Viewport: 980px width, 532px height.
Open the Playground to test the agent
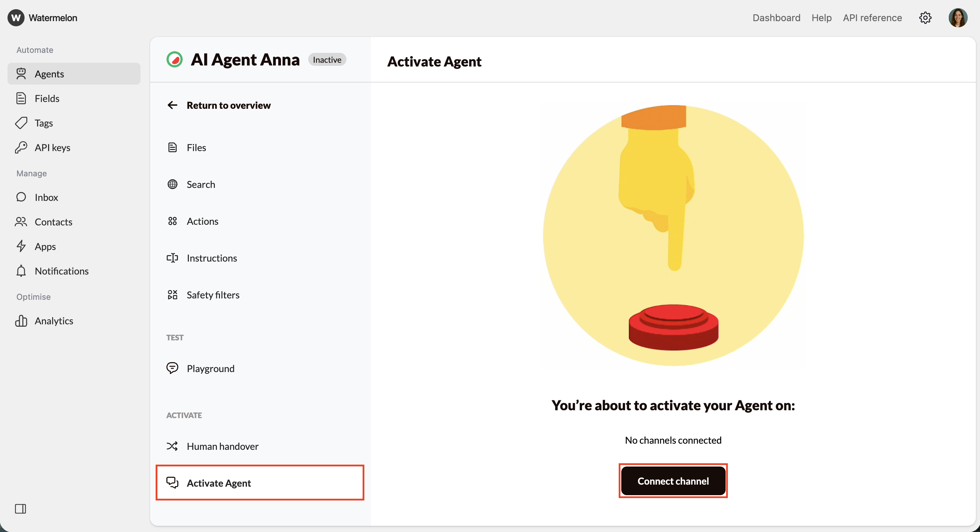(x=210, y=368)
